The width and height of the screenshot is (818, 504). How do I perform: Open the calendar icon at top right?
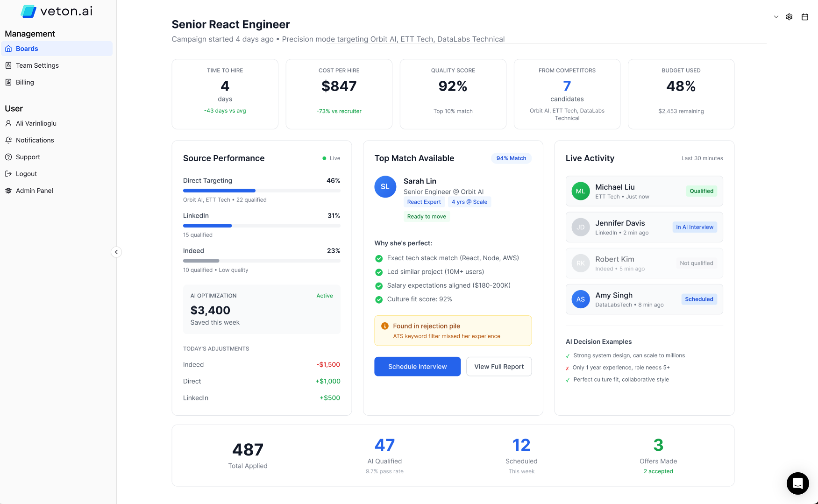pos(805,17)
